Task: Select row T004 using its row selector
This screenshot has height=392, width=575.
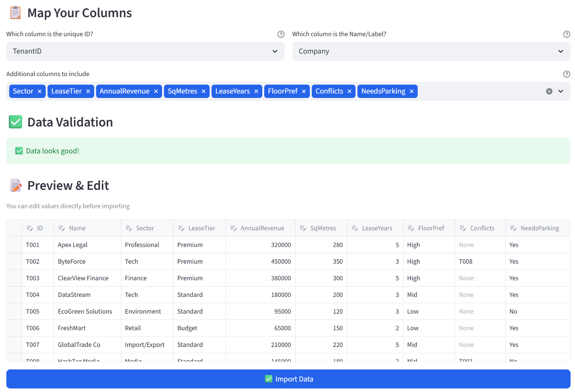Action: click(x=14, y=295)
